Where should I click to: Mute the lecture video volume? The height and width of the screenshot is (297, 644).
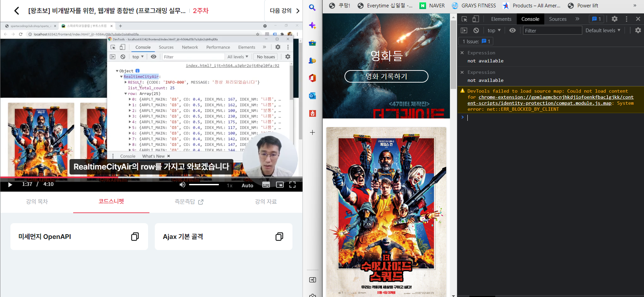pyautogui.click(x=182, y=185)
